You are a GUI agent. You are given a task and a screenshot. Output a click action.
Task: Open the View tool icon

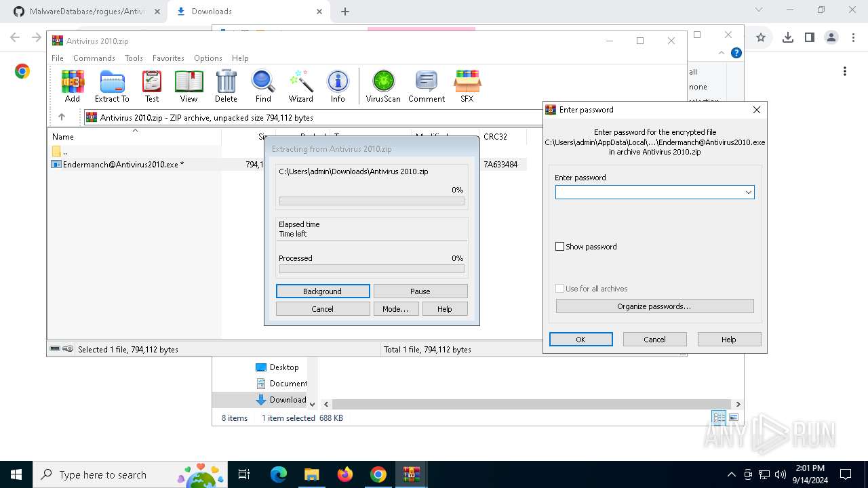point(189,86)
